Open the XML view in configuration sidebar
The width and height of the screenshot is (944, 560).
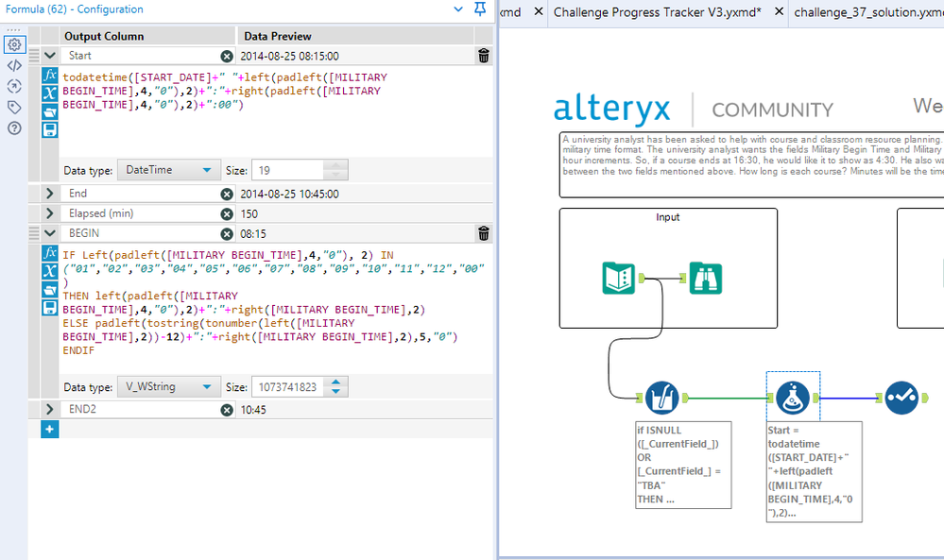click(x=14, y=65)
